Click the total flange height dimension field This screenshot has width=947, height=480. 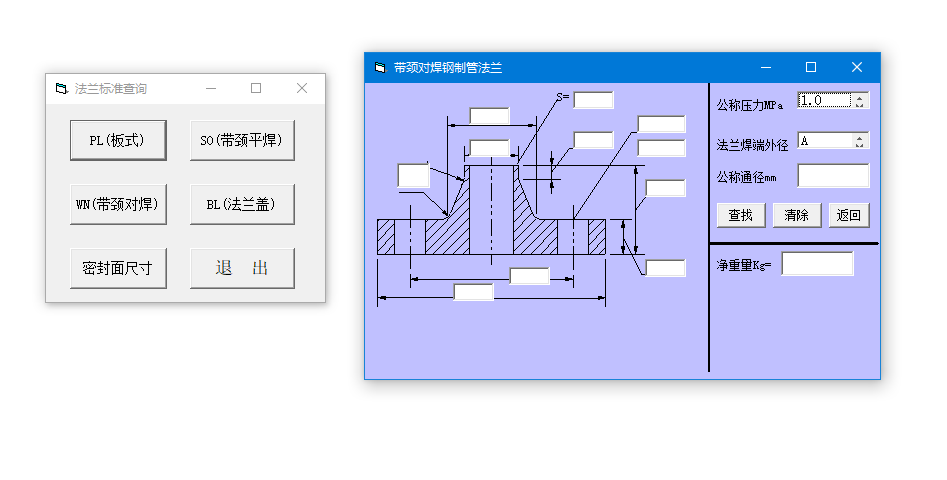pyautogui.click(x=666, y=188)
